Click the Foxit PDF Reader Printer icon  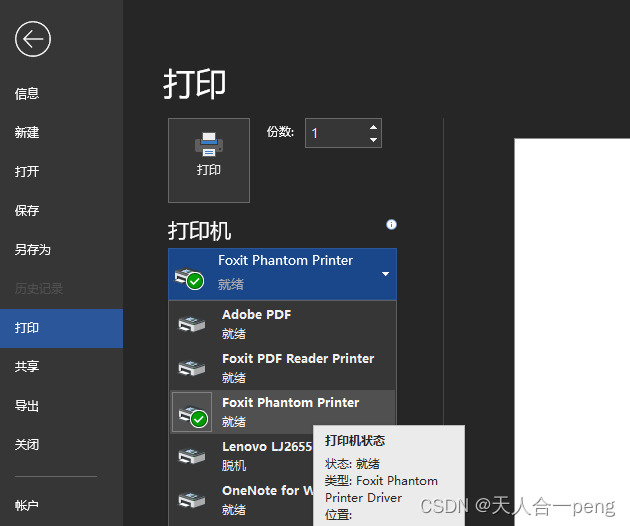click(192, 368)
